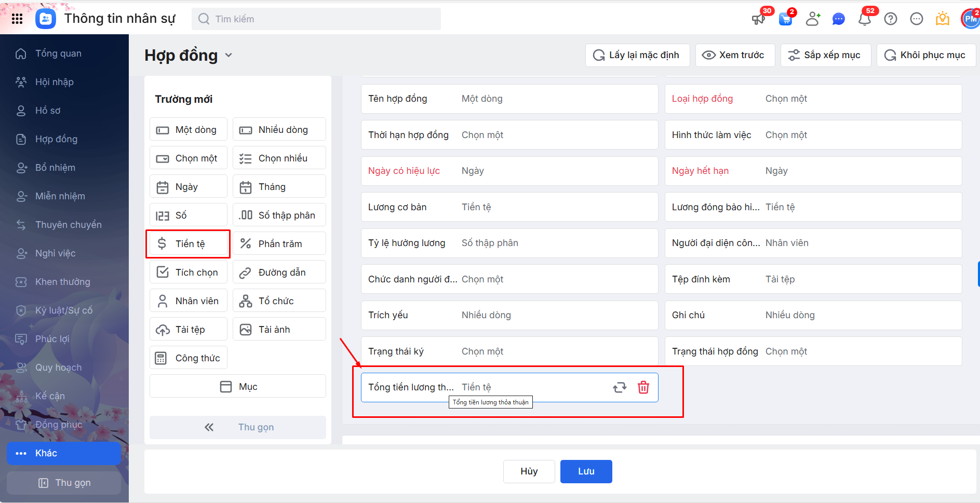Click the add user icon

tap(812, 19)
